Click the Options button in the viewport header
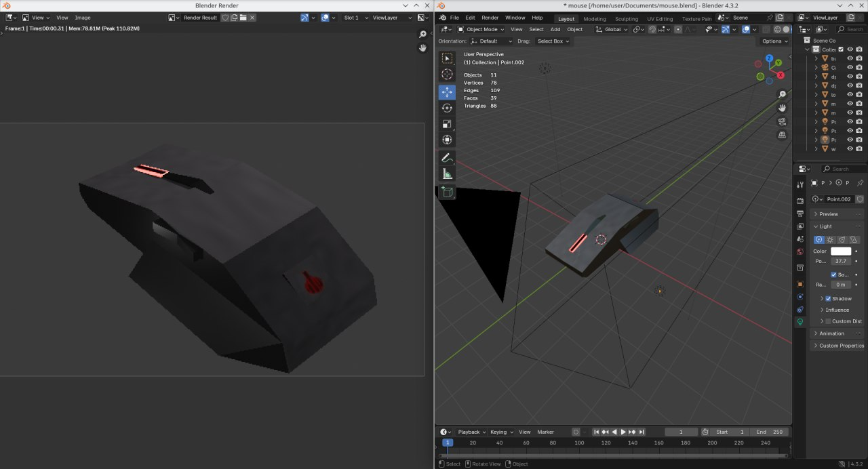The height and width of the screenshot is (469, 868). (774, 41)
